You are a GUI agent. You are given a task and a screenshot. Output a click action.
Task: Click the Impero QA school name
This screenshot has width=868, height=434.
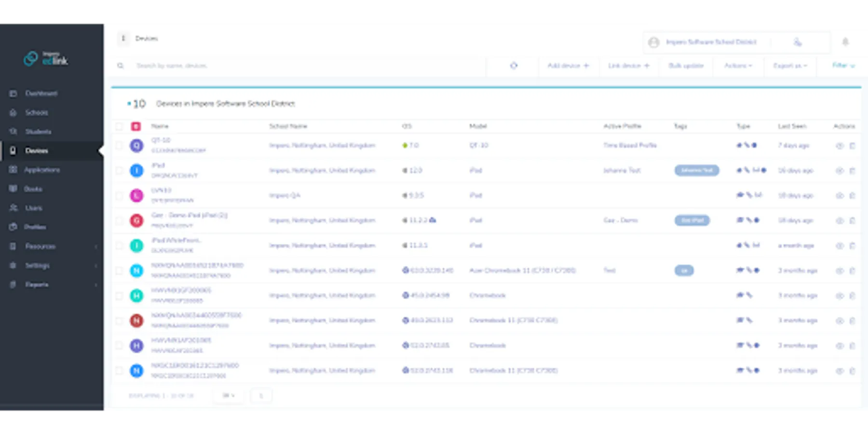285,195
